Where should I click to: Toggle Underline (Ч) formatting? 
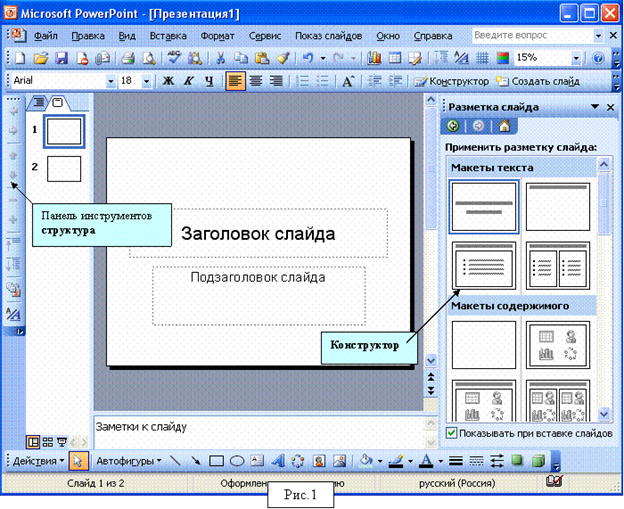tap(209, 81)
